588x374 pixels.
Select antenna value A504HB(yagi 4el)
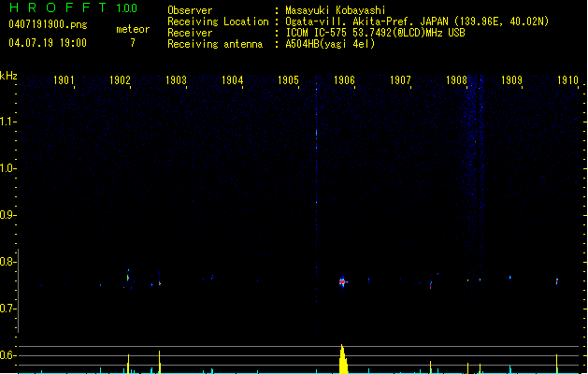tap(330, 44)
